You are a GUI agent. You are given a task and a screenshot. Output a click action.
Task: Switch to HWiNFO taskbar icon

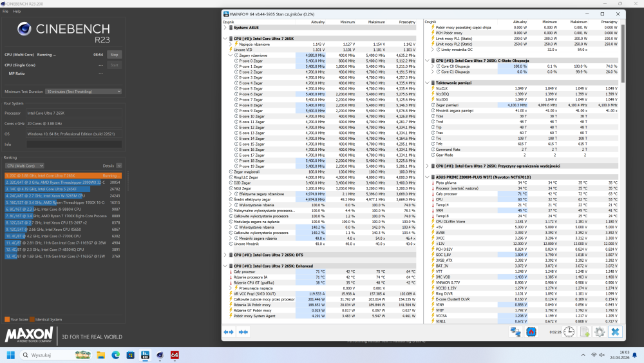(x=145, y=355)
